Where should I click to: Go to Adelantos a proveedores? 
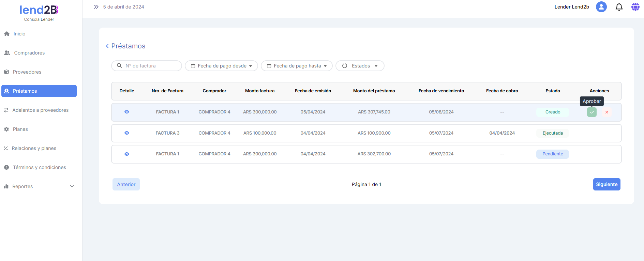[40, 110]
